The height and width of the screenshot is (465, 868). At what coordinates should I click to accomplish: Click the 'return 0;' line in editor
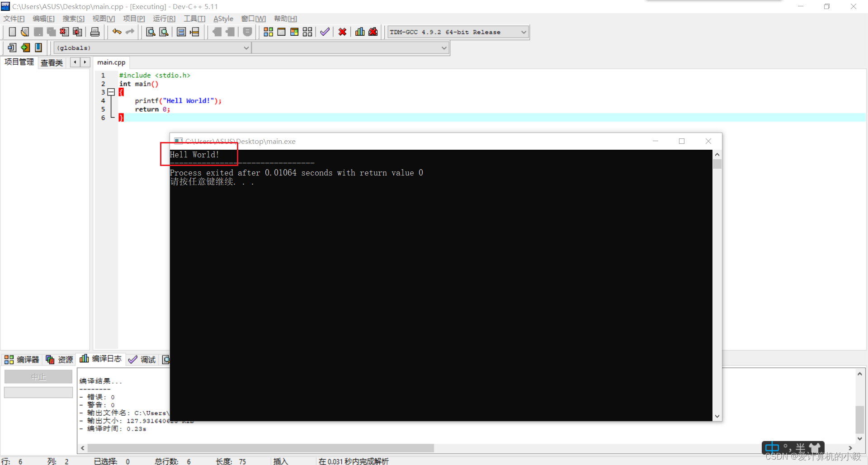152,109
